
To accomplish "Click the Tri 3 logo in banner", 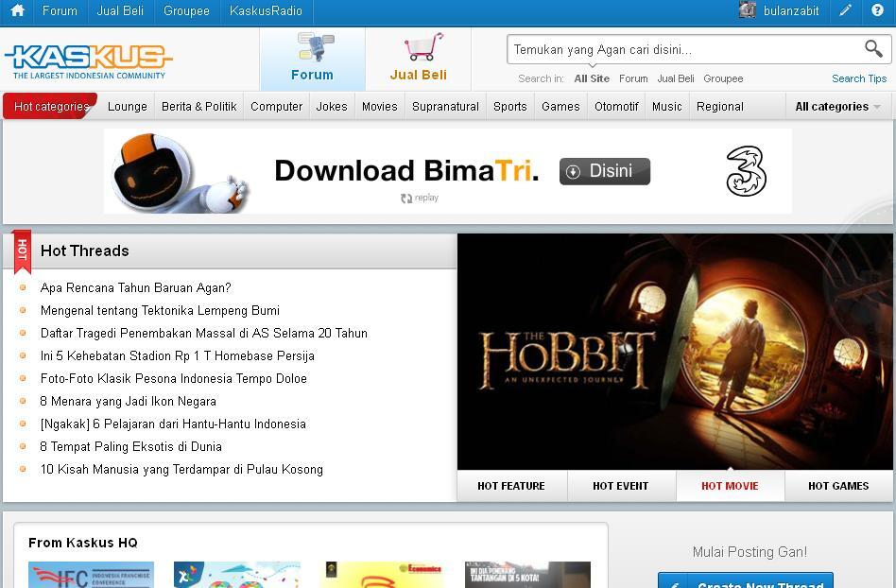I will [746, 171].
